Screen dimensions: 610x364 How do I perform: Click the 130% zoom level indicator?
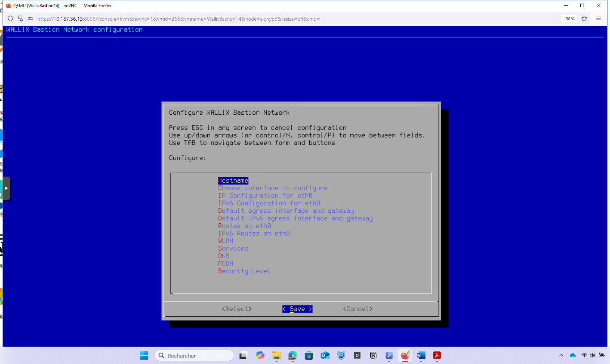pos(569,19)
